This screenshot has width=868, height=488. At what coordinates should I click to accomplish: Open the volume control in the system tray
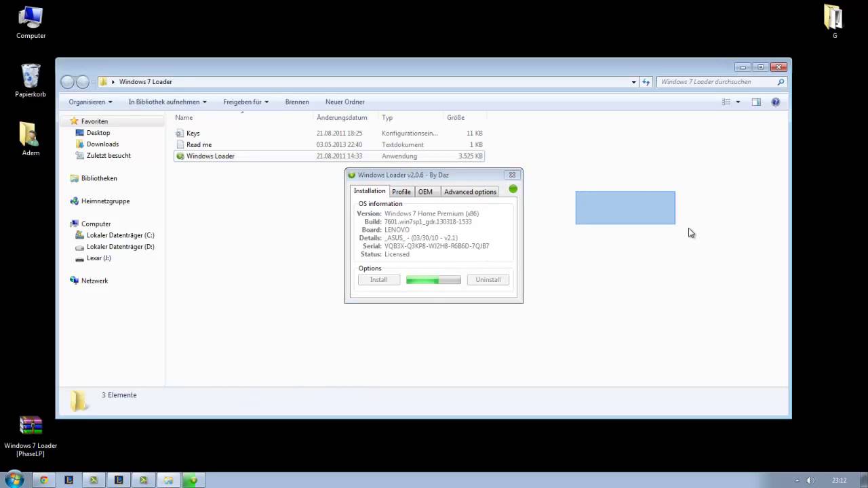pyautogui.click(x=810, y=481)
